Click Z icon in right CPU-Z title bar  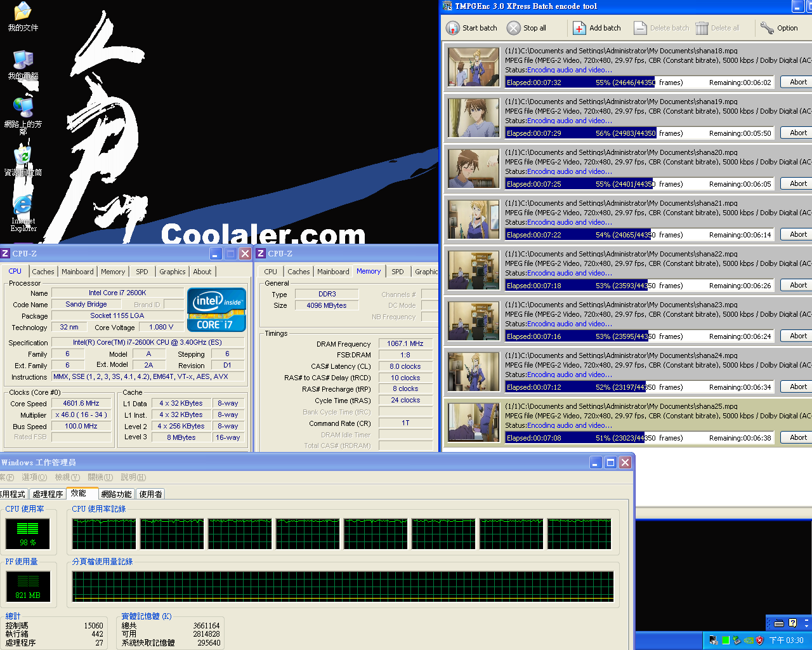(261, 253)
